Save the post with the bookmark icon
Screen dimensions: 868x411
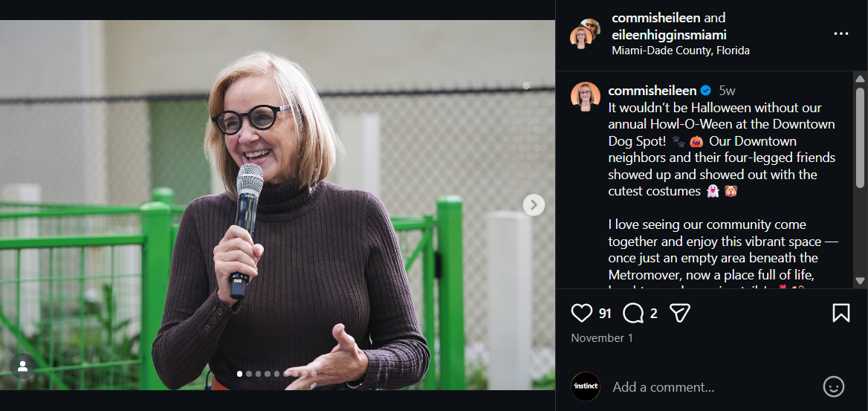coord(841,313)
